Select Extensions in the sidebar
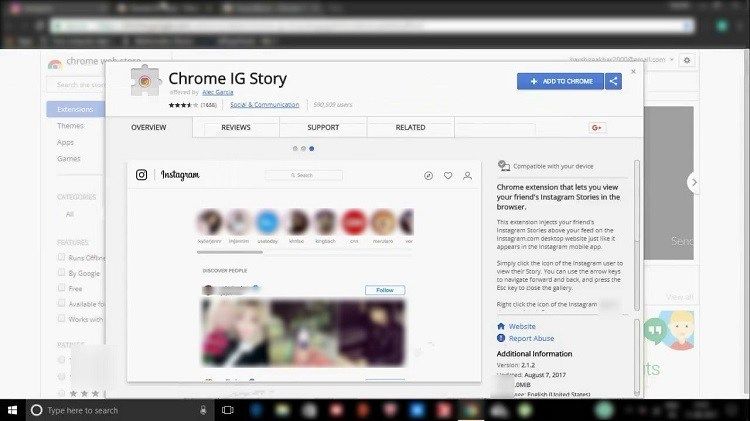 point(76,110)
